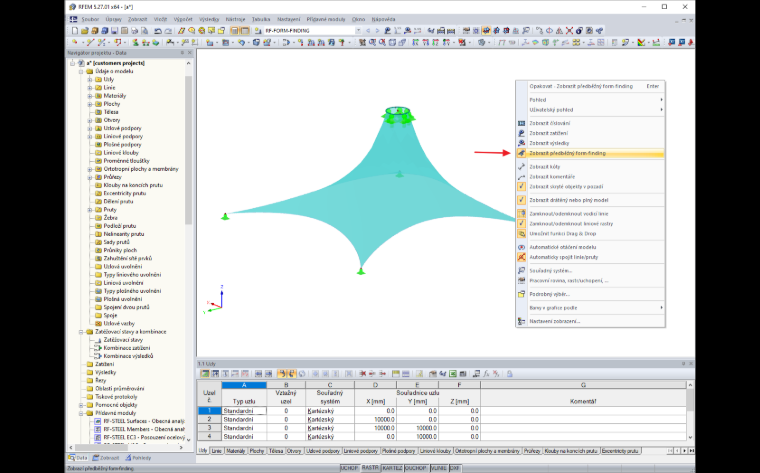Screen dimensions: 760x473
Task: Click the surfaces tool icon in second toolbar
Action: 209,43
